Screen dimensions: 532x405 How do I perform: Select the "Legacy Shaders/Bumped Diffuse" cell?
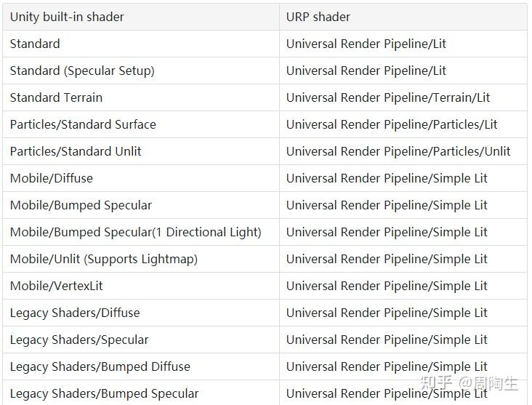[x=100, y=366]
